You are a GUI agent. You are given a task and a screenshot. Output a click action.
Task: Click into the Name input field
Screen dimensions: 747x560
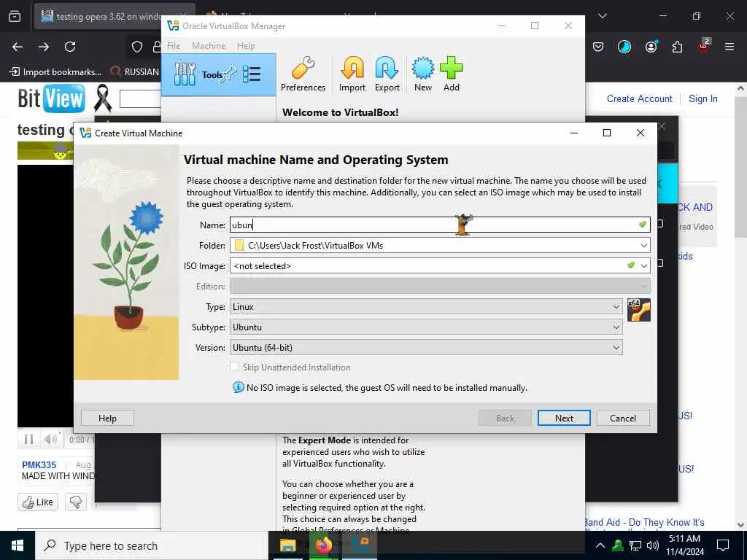pyautogui.click(x=440, y=225)
